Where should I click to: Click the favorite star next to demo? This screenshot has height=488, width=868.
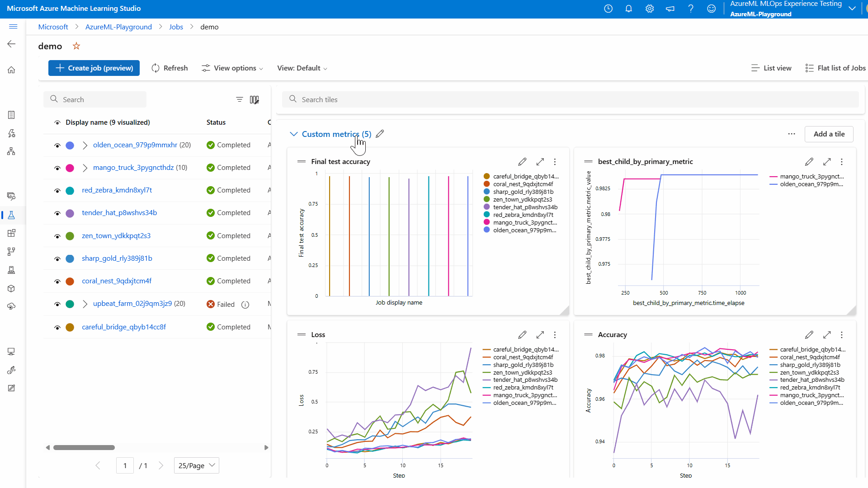(76, 46)
